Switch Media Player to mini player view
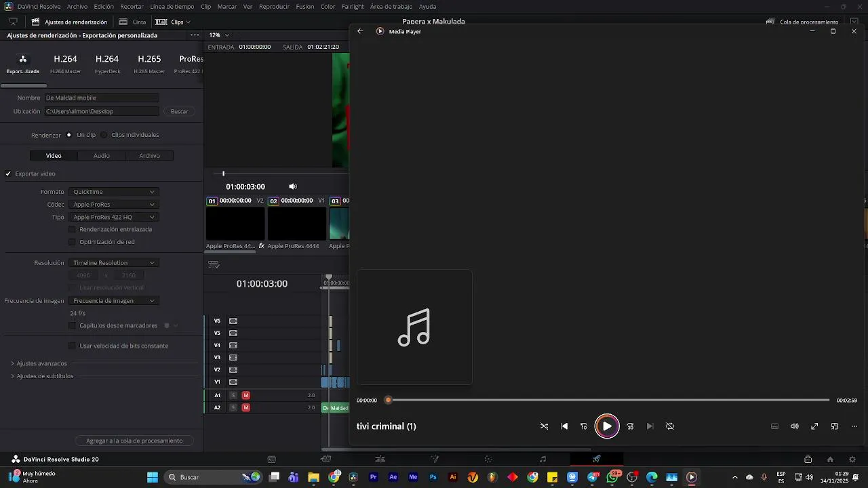868x488 pixels. [x=835, y=426]
